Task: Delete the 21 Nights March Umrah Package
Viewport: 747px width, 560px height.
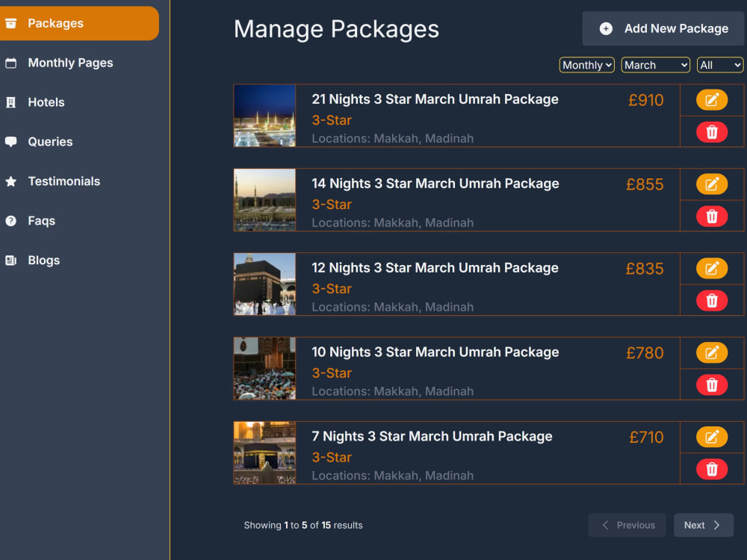Action: pos(711,132)
